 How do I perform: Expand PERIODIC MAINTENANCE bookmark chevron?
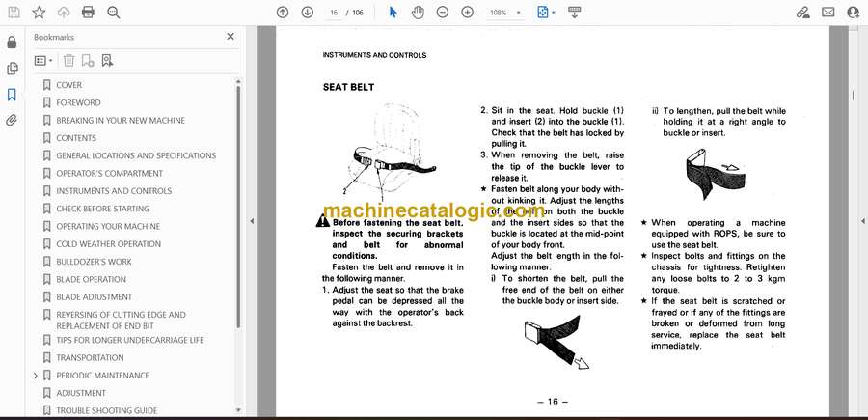tap(36, 376)
